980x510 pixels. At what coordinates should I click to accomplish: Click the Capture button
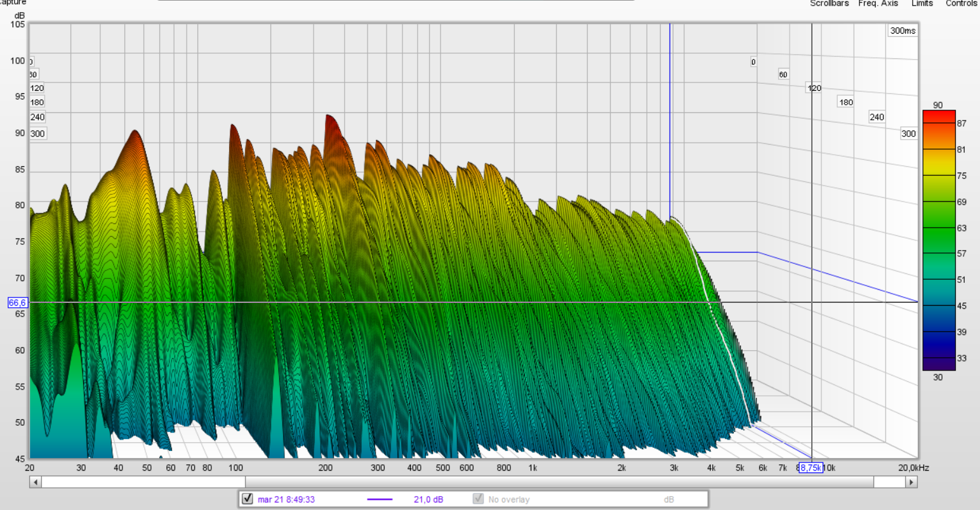pos(13,3)
